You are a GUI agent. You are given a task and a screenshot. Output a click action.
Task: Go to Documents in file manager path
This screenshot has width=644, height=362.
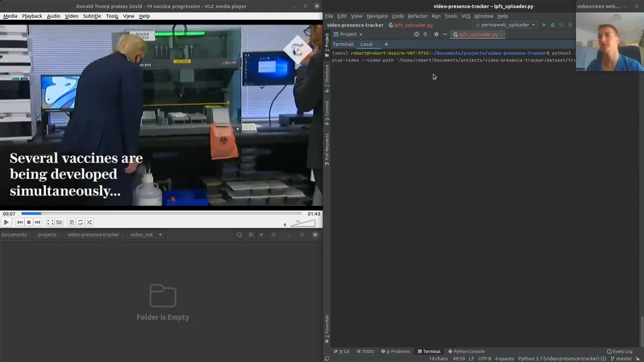point(14,235)
